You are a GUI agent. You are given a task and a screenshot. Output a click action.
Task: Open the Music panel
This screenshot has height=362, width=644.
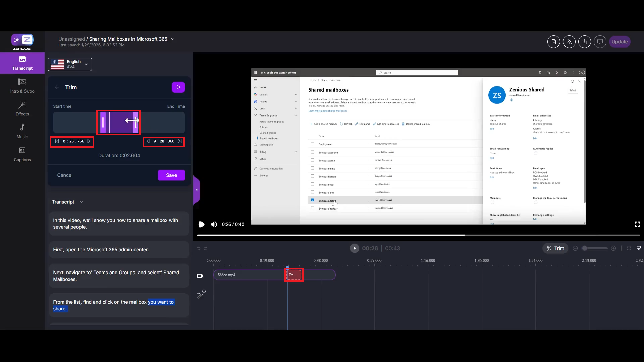(x=22, y=131)
